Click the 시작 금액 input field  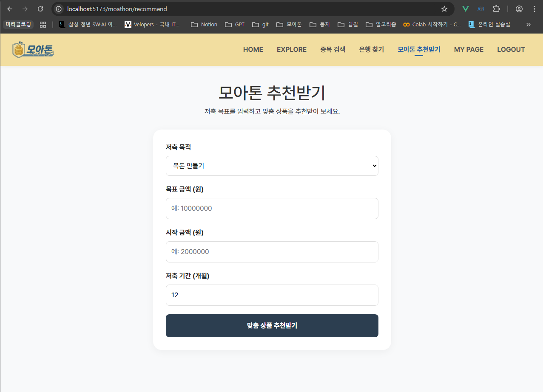tap(272, 252)
